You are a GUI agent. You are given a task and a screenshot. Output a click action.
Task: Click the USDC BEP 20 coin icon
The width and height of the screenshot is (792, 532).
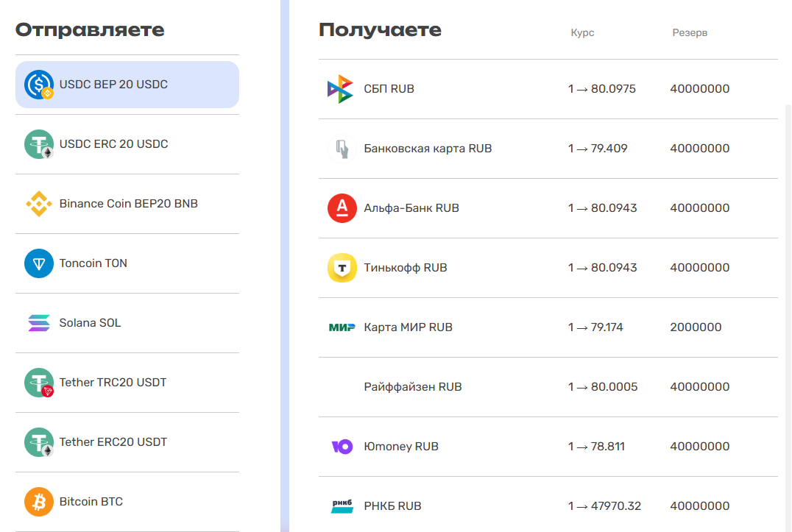(x=38, y=85)
